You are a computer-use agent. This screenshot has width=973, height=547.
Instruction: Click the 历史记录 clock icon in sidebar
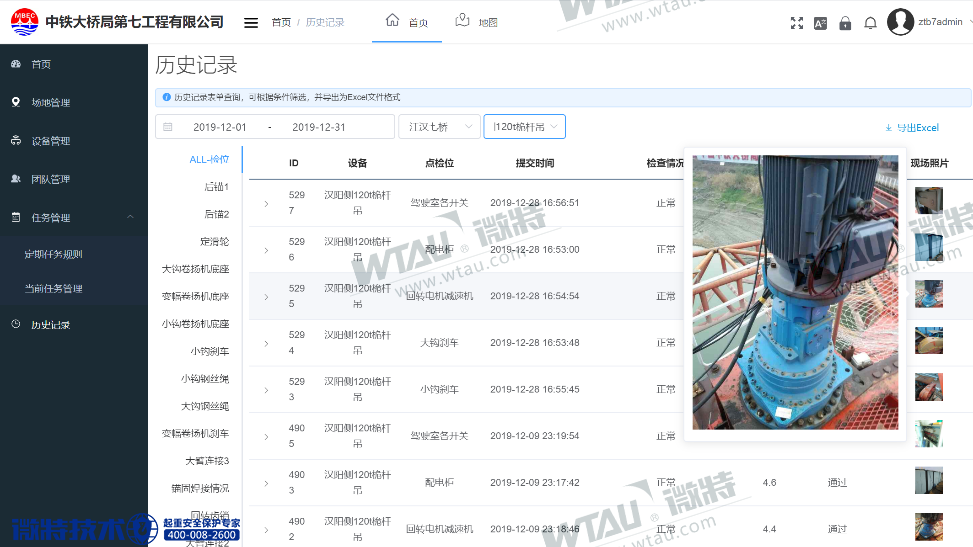click(x=15, y=325)
